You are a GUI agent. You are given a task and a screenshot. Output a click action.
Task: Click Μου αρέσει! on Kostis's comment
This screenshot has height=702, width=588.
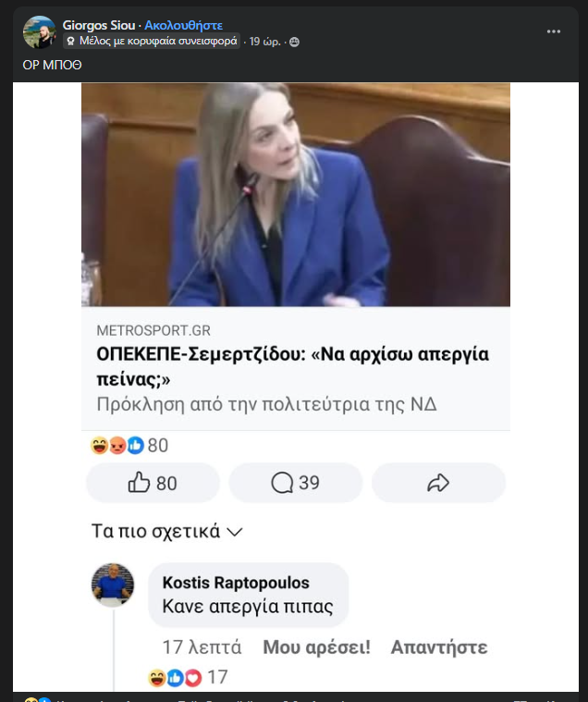click(316, 647)
